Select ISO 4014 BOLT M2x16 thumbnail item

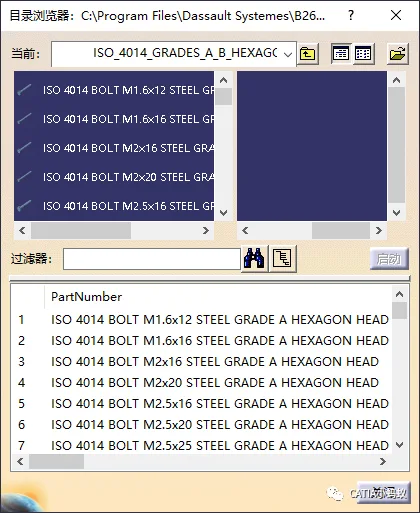tap(114, 148)
